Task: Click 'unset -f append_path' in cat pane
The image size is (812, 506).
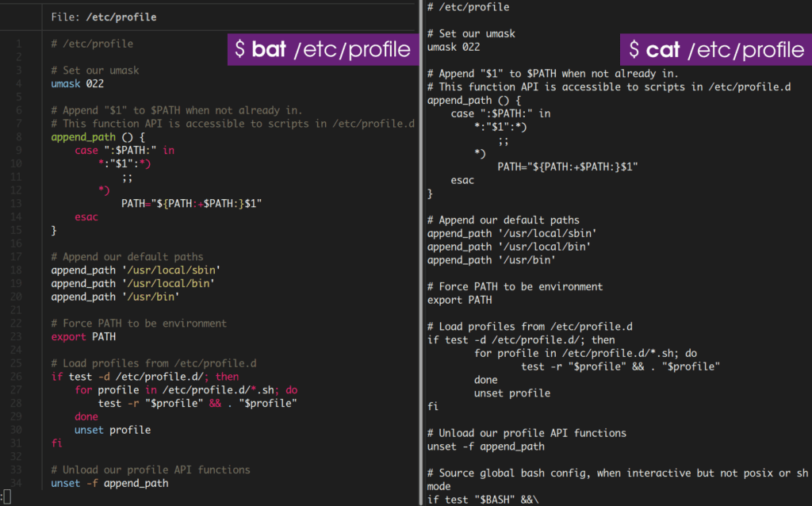Action: [486, 447]
